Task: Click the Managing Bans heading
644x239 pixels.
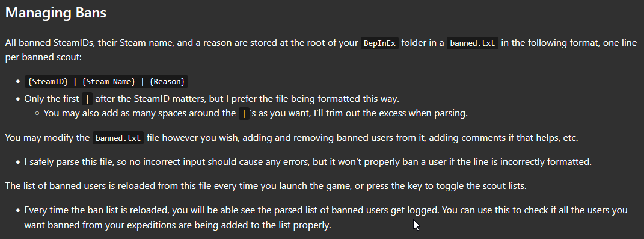Action: coord(56,12)
